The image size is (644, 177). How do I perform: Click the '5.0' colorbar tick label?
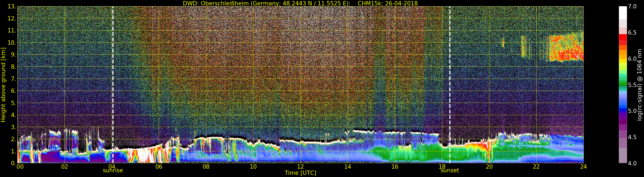(632, 111)
